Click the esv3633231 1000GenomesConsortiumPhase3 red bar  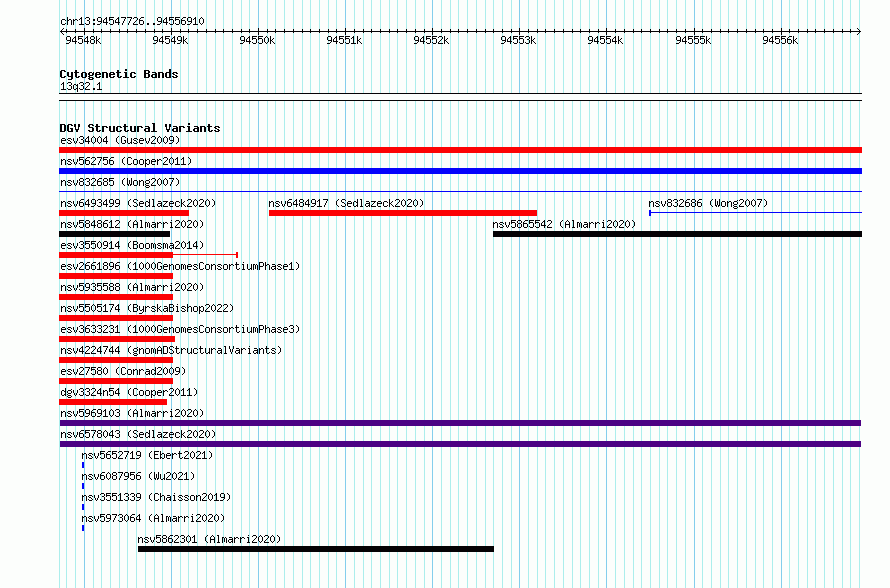117,339
